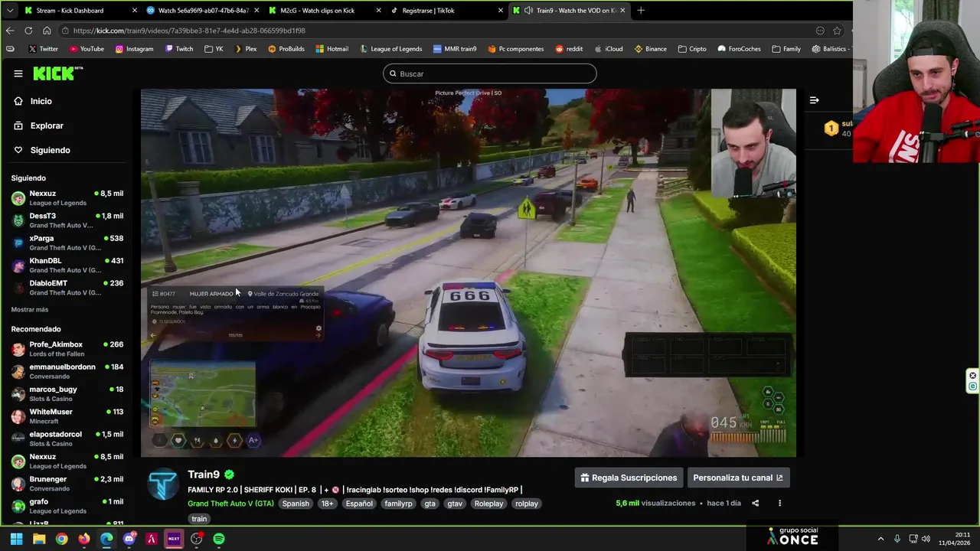Image resolution: width=980 pixels, height=551 pixels.
Task: Click the browser home icon
Action: coord(47,31)
